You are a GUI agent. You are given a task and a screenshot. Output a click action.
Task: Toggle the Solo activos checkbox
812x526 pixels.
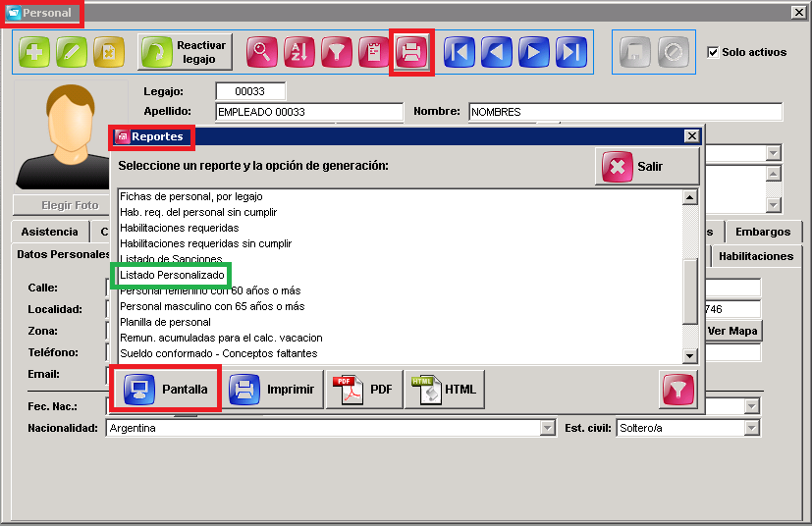713,52
